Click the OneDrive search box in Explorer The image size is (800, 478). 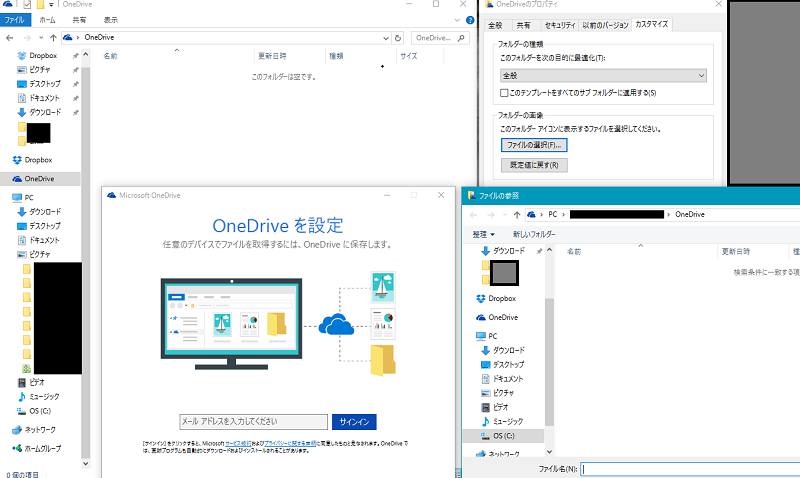440,38
